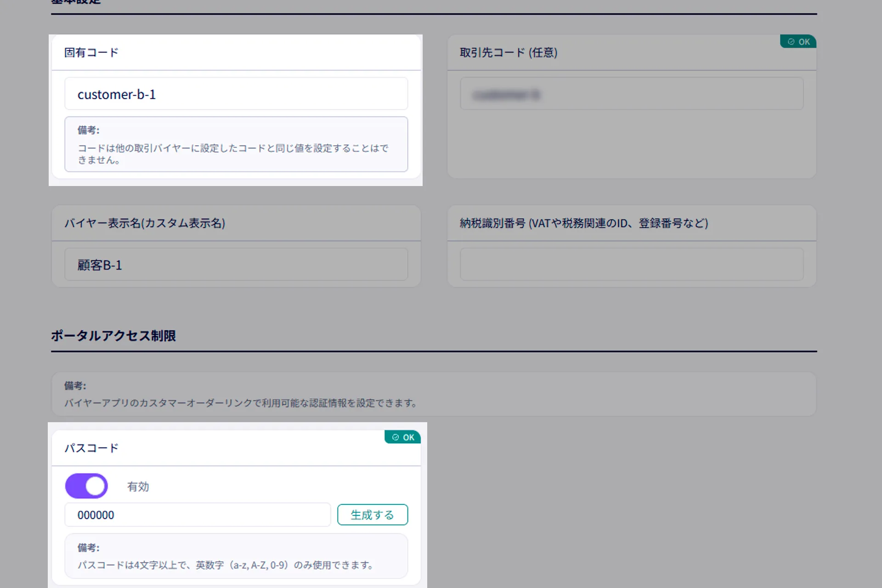This screenshot has width=882, height=588.
Task: Click the note about カスタマーオーダーリンク authentication
Action: pyautogui.click(x=434, y=394)
